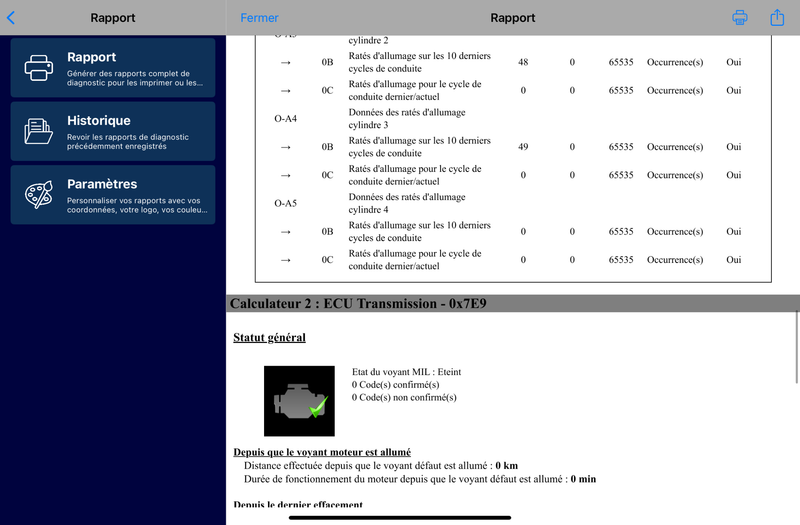Click the documents icon on the Historique card
Image resolution: width=800 pixels, height=525 pixels.
coord(39,131)
